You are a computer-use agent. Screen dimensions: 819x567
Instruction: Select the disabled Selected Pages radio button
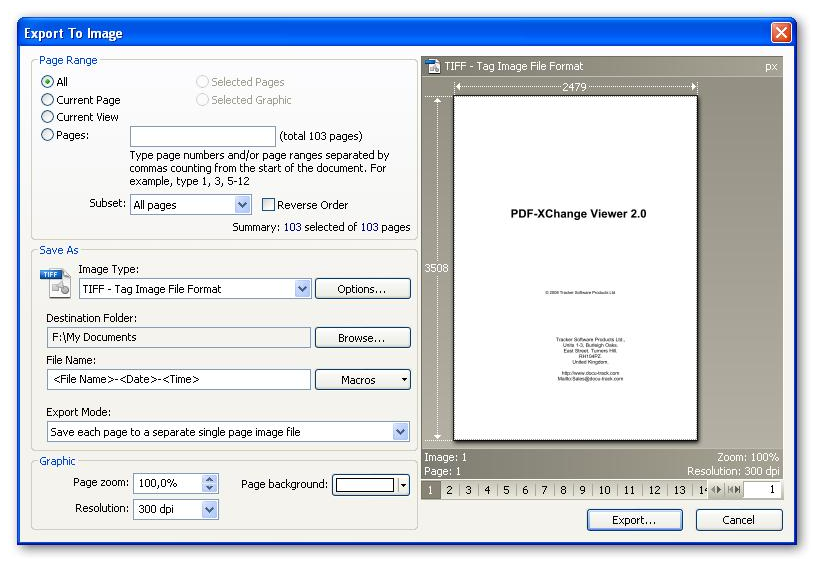tap(202, 82)
